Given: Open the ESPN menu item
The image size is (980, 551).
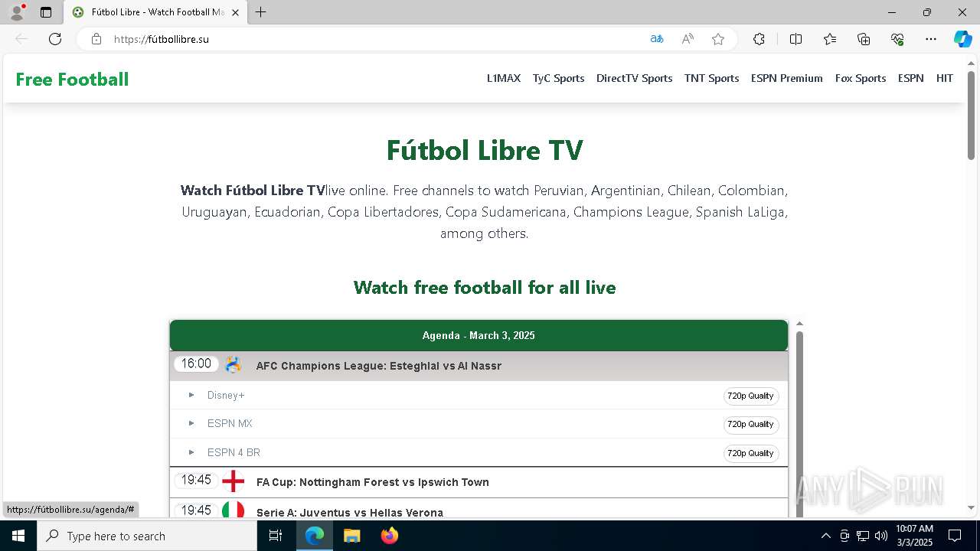Looking at the screenshot, I should (911, 78).
